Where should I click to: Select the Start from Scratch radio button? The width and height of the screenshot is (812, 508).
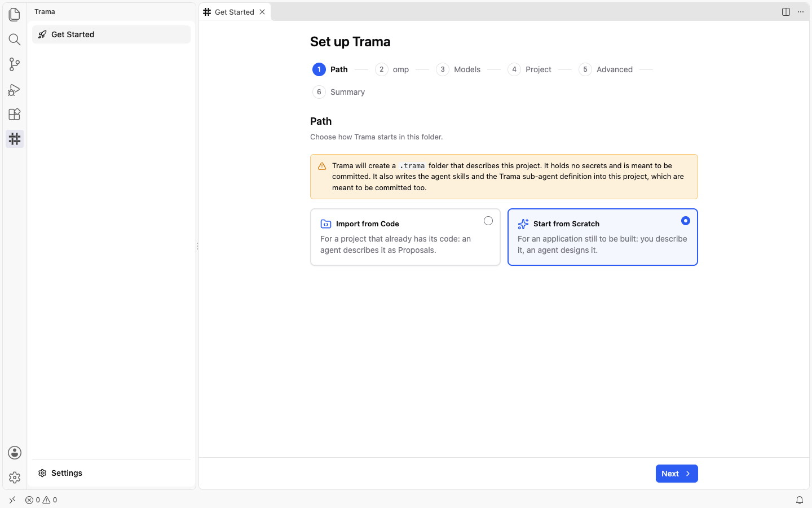(686, 221)
